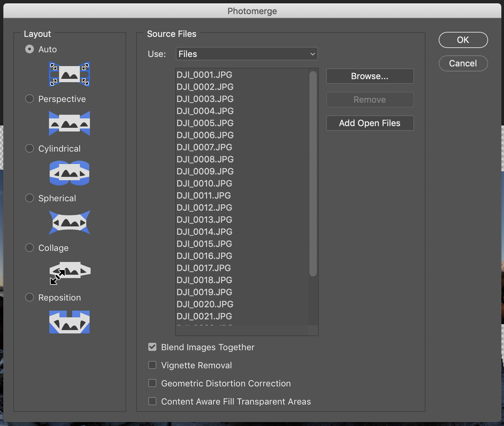The image size is (504, 426).
Task: Confirm with the OK button
Action: [x=463, y=40]
